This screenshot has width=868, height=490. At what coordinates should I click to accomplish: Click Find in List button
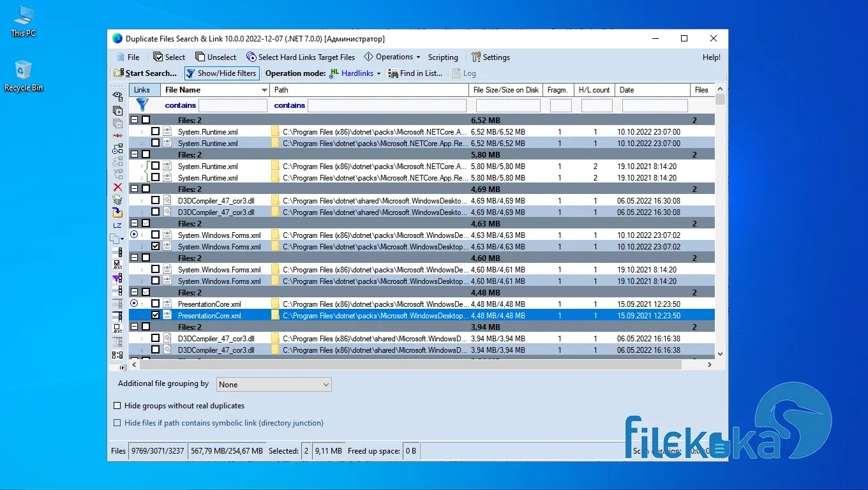(415, 73)
